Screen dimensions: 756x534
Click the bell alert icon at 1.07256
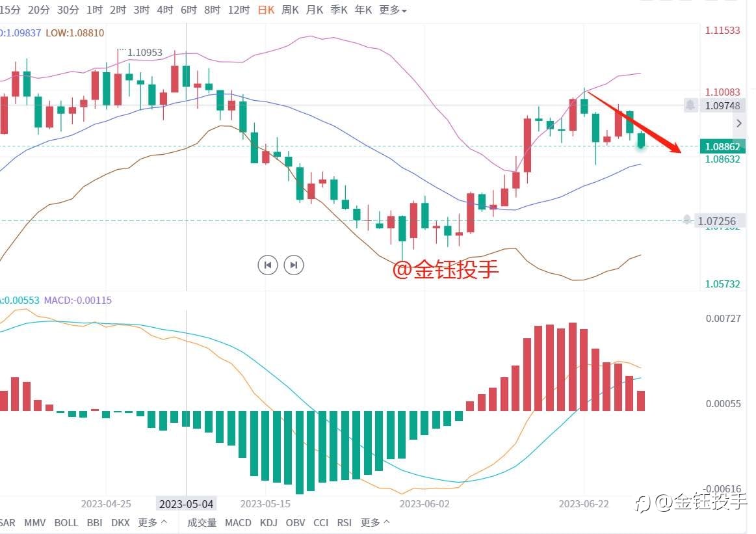click(x=686, y=220)
